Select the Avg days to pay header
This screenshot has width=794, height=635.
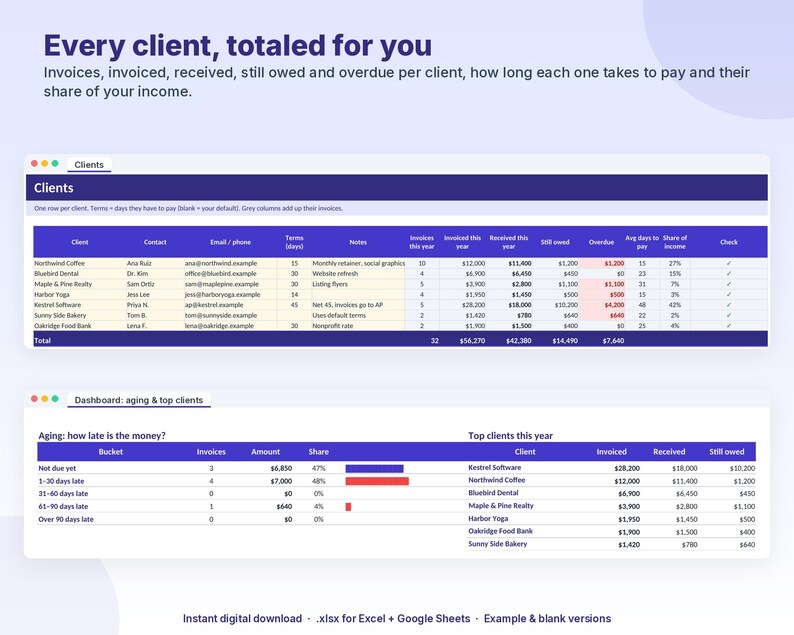click(642, 242)
